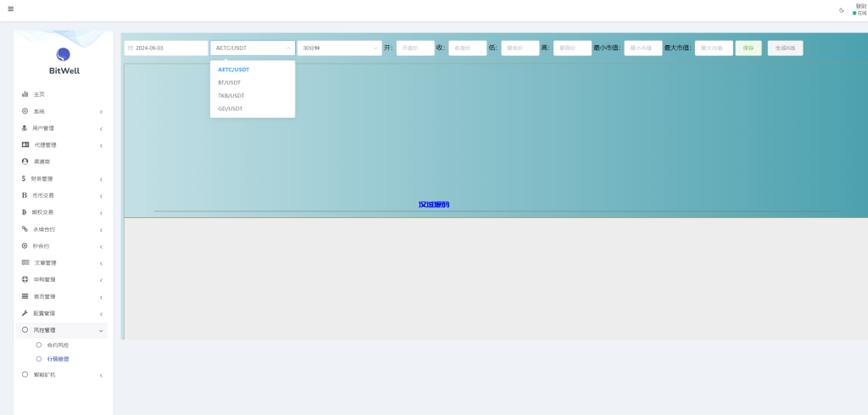
Task: Open the 30分钟 interval dropdown
Action: coord(339,48)
